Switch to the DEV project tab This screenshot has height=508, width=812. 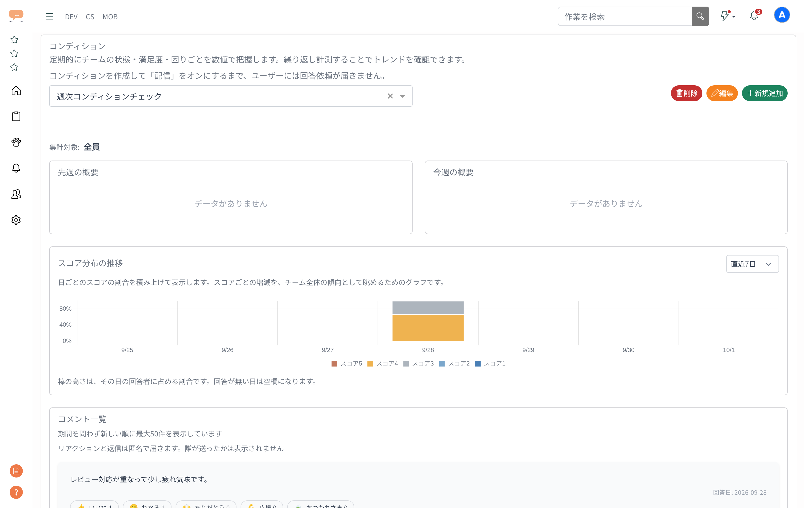71,17
